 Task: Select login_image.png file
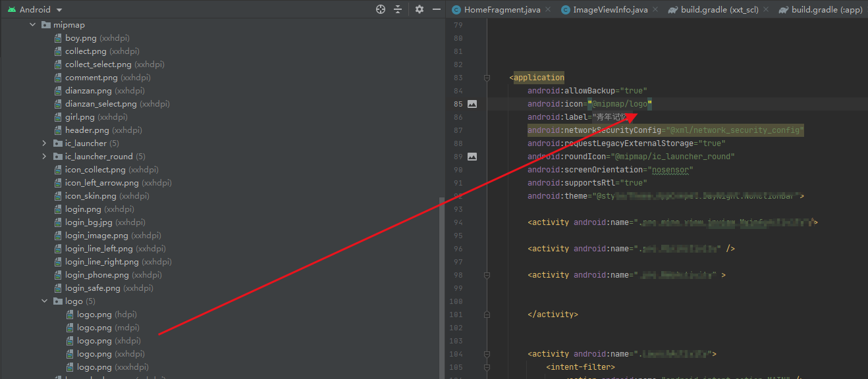[113, 236]
